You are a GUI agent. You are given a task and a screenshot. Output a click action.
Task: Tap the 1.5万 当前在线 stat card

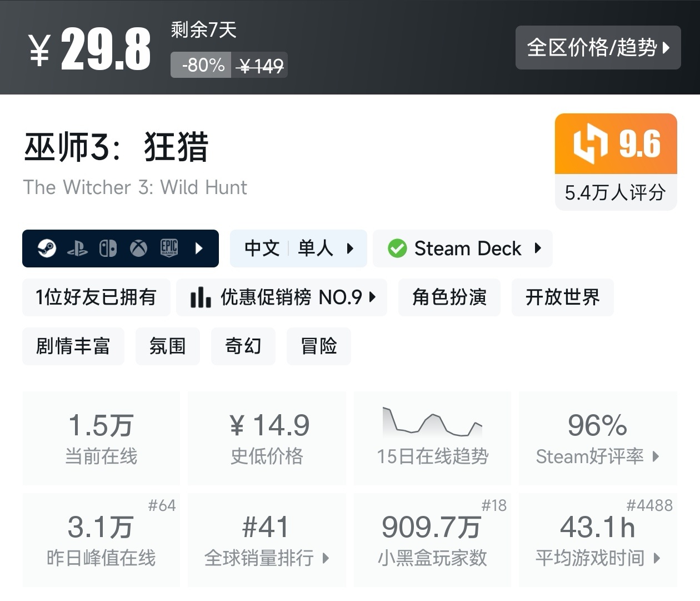tap(101, 438)
